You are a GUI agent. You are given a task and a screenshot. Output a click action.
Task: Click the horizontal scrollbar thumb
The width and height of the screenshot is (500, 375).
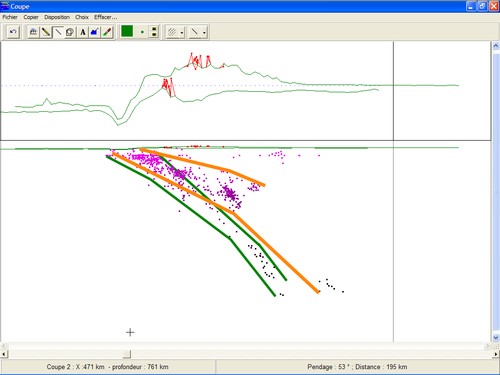pos(127,354)
